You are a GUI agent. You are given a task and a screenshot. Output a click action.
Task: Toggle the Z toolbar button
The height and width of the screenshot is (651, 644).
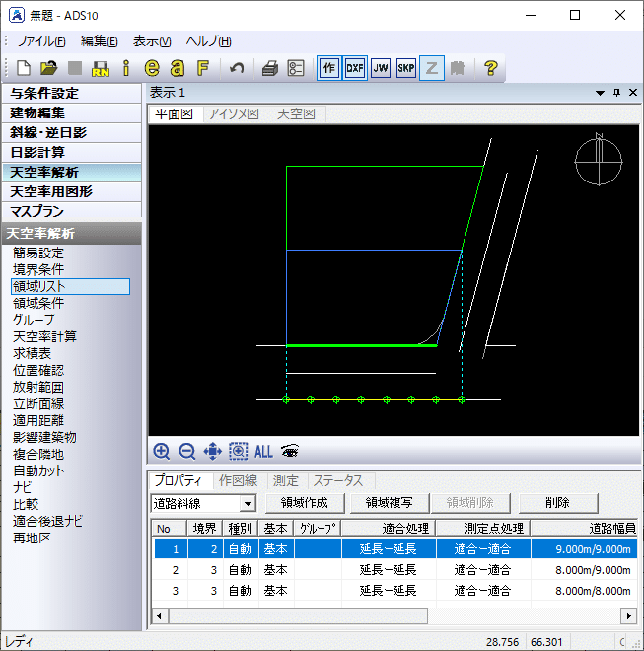pos(432,68)
